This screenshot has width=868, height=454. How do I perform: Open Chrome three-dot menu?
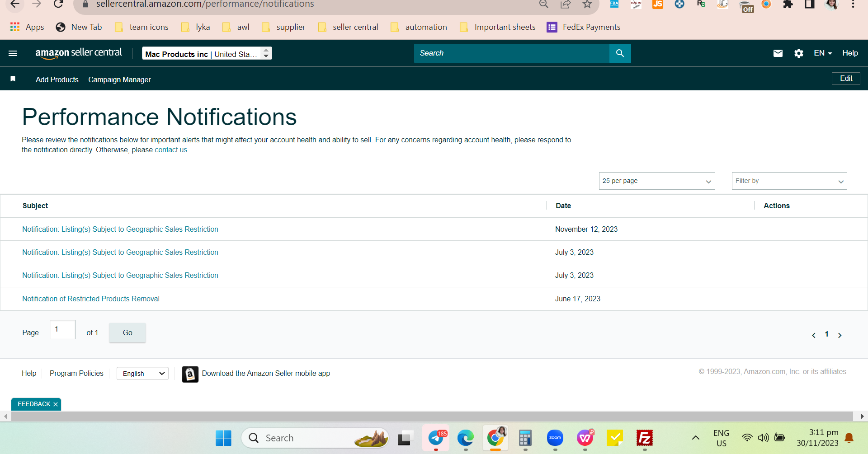pyautogui.click(x=853, y=5)
